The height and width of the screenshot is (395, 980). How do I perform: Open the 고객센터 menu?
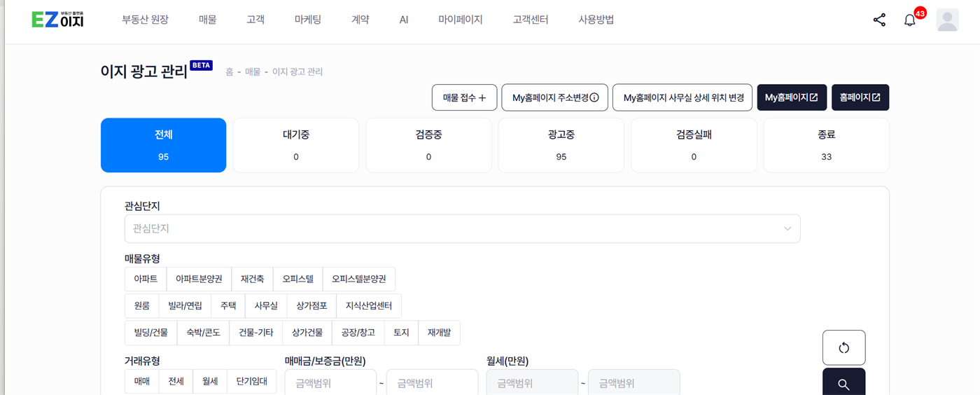[531, 20]
